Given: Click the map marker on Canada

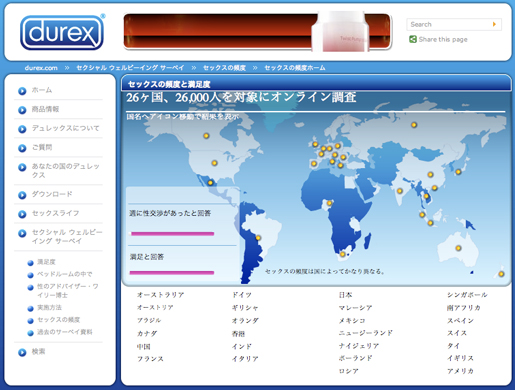Looking at the screenshot, I should coord(206,136).
